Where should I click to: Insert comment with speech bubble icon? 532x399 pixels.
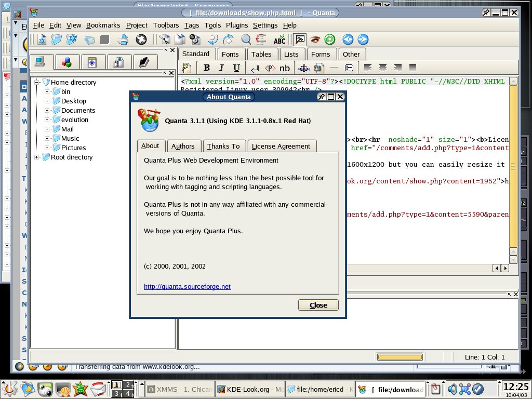click(349, 68)
